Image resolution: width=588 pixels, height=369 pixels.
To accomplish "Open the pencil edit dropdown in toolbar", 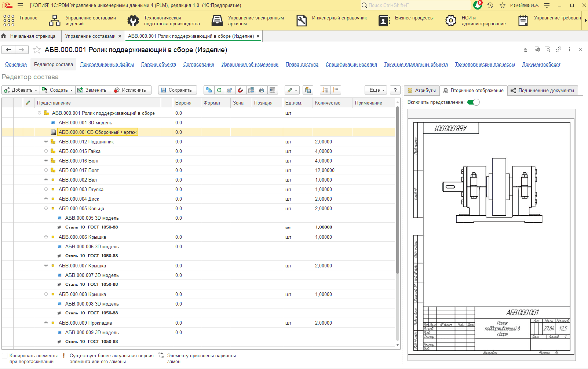I will point(292,90).
